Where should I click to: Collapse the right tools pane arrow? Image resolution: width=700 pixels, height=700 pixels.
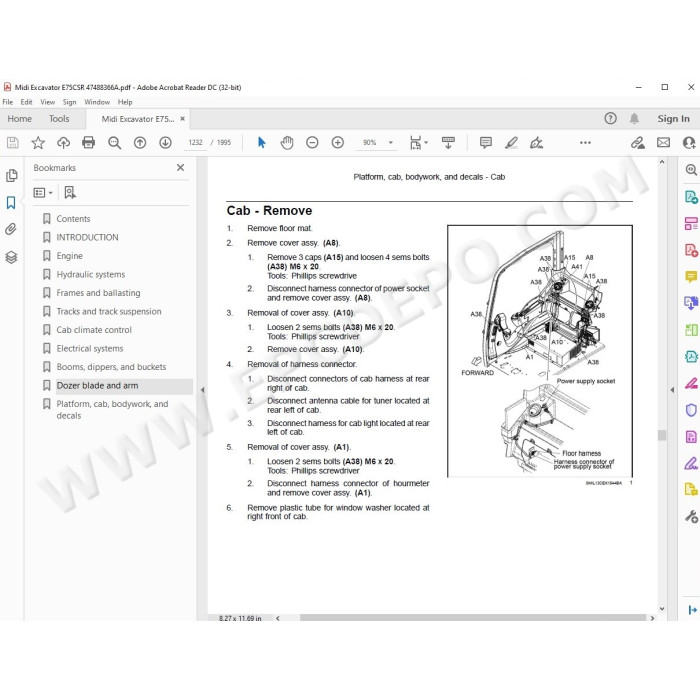[672, 390]
